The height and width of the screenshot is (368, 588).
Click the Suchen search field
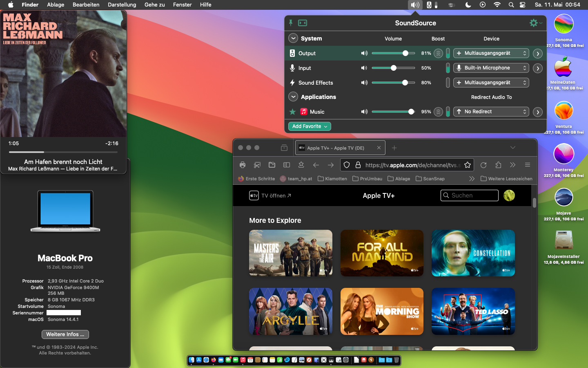[470, 195]
